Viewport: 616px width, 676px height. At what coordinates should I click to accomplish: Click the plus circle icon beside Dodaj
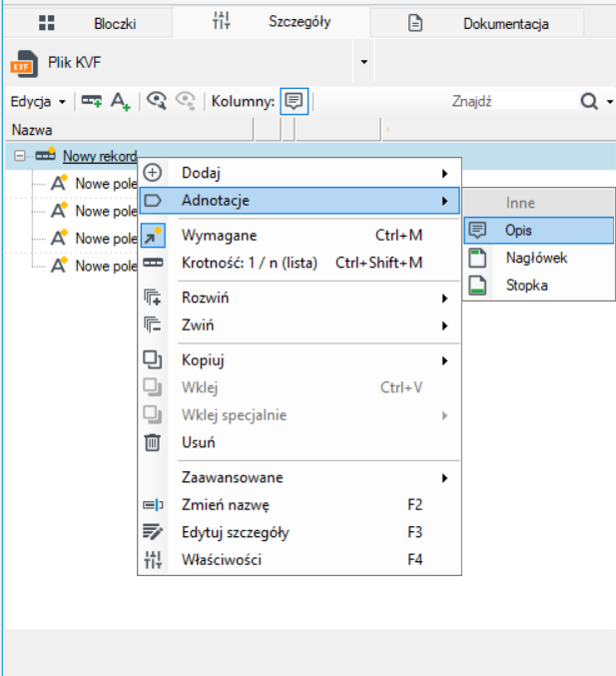point(152,173)
